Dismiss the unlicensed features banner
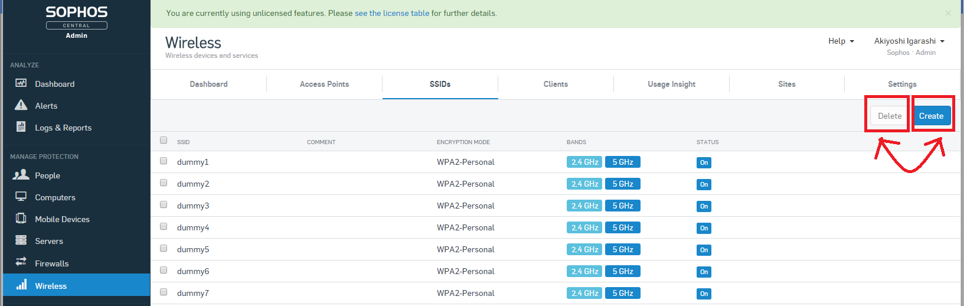Screen dimensions: 980x306 [x=948, y=13]
